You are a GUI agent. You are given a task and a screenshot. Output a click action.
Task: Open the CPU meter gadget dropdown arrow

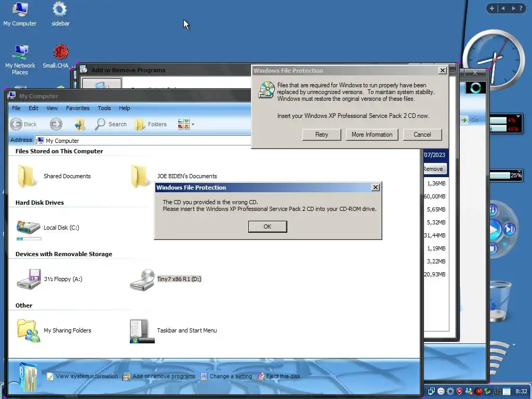(x=518, y=116)
